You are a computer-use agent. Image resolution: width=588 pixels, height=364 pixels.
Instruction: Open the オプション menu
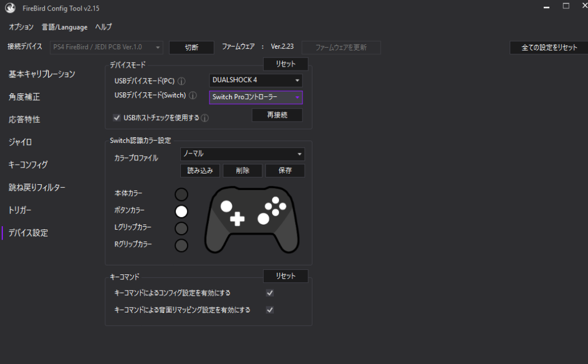coord(21,27)
